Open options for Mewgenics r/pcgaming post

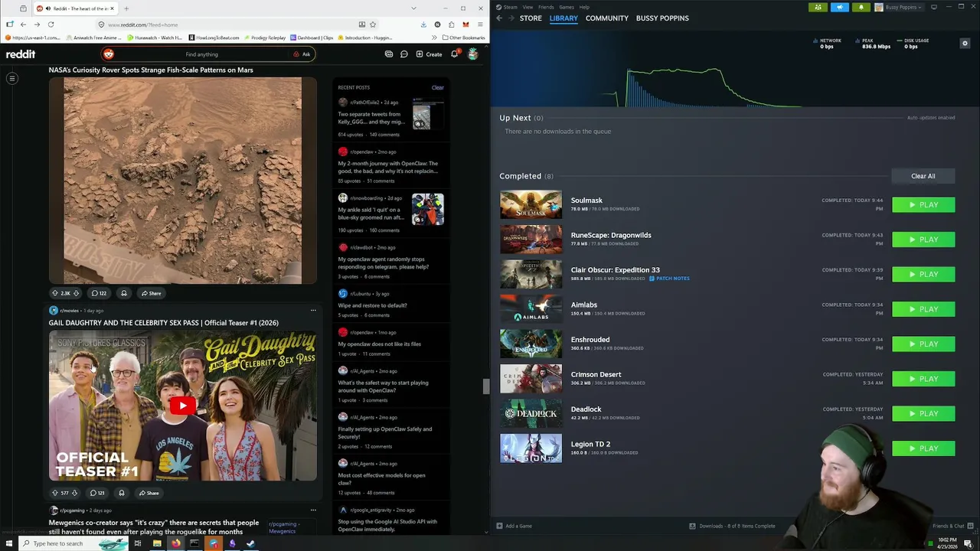click(x=313, y=510)
